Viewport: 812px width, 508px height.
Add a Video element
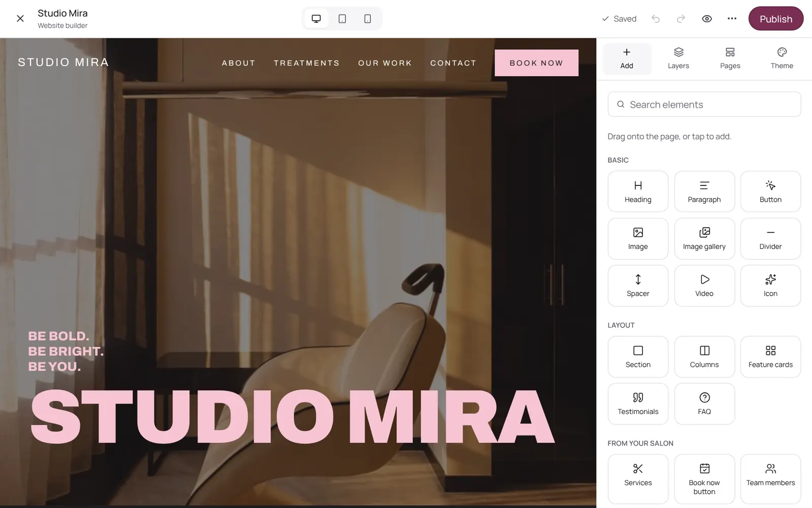point(704,285)
